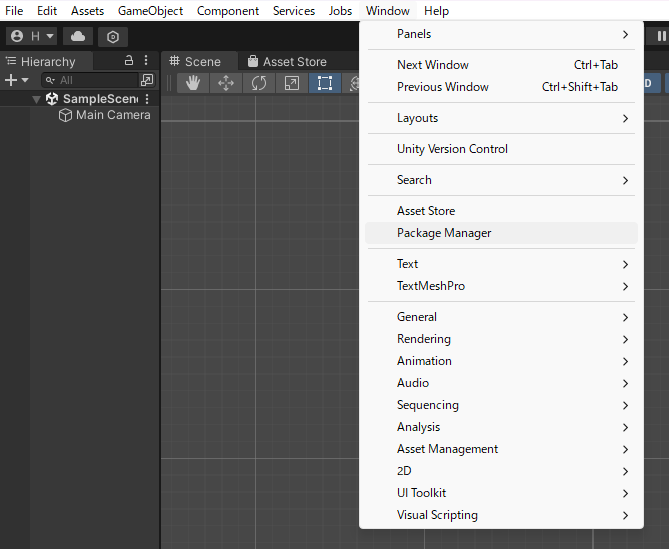Expand the Text submenu

501,264
